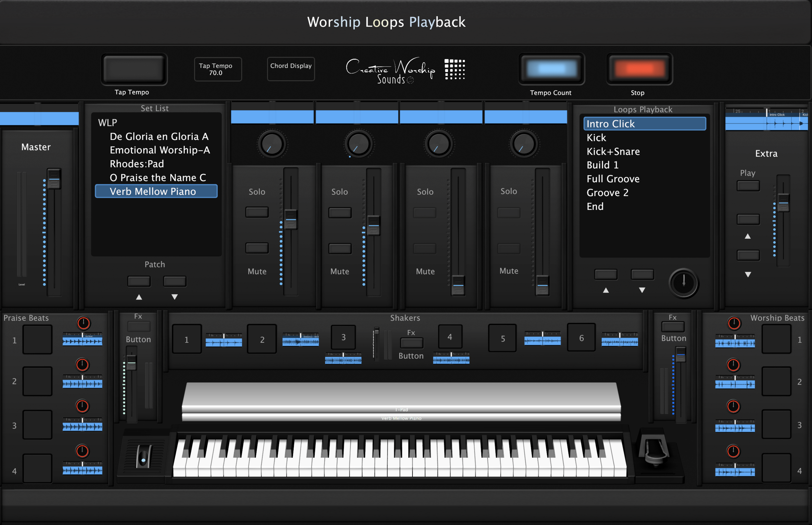
Task: Trigger Shakers pad number 6
Action: [581, 338]
